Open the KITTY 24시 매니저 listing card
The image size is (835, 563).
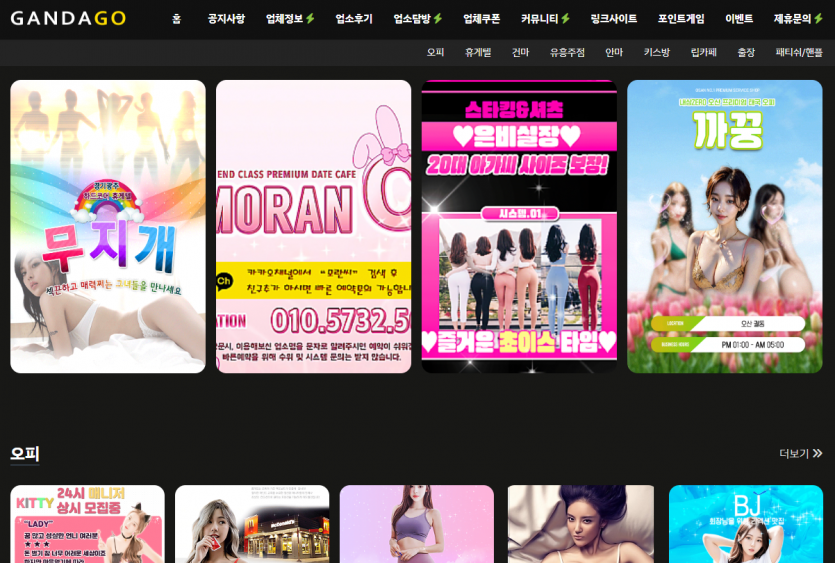point(87,524)
